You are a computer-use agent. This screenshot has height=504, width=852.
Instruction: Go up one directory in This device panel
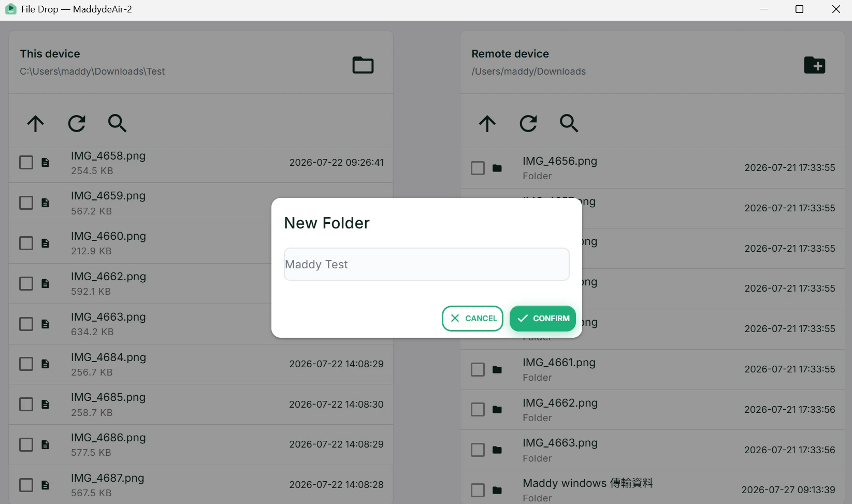pos(35,123)
